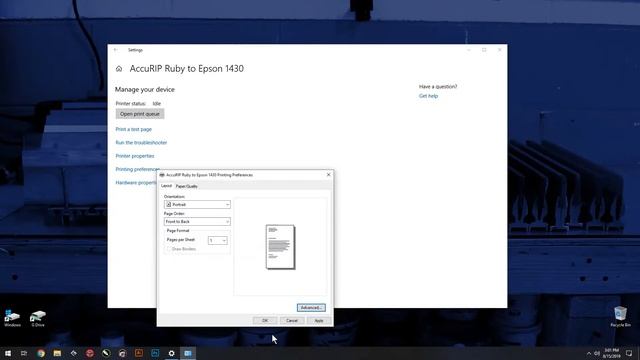Open the taskbar clock and date
640x360 pixels.
point(611,353)
